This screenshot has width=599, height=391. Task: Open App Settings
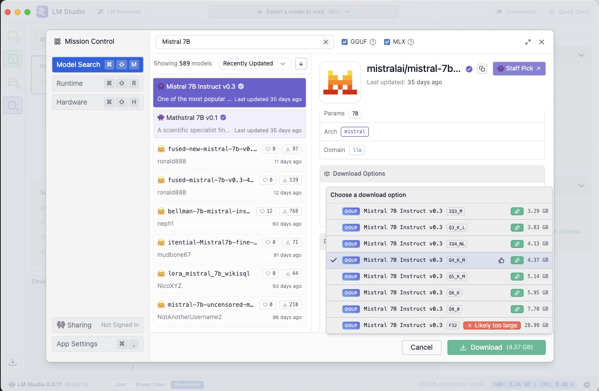[x=97, y=344]
